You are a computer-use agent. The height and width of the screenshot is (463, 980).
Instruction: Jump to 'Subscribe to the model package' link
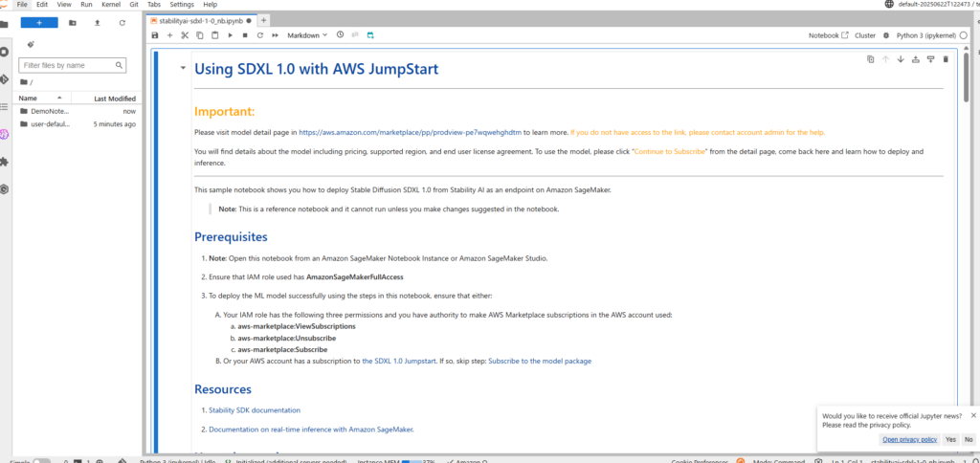point(540,361)
